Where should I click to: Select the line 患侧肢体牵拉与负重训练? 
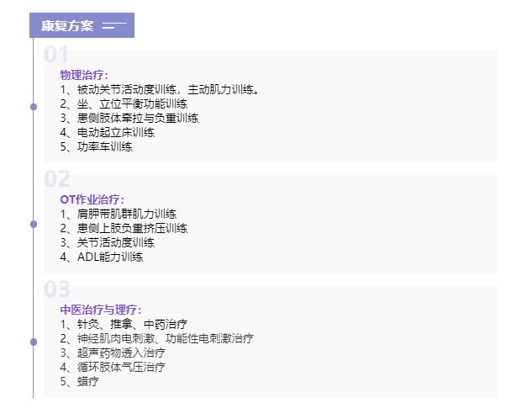coord(129,118)
